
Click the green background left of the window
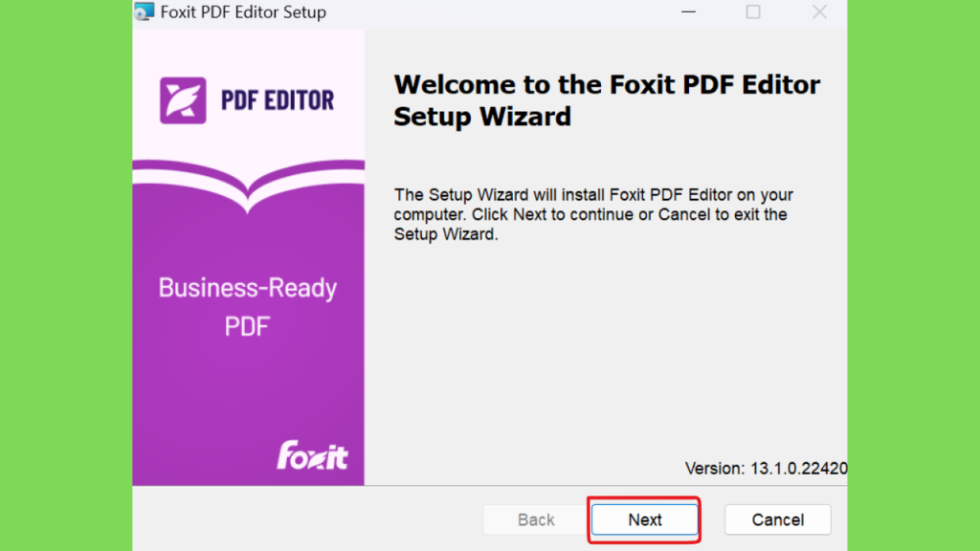click(x=66, y=275)
